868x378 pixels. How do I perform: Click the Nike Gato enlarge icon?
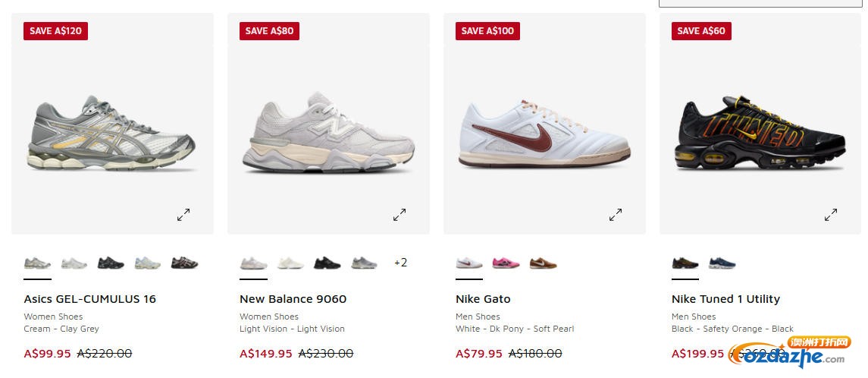pos(616,215)
